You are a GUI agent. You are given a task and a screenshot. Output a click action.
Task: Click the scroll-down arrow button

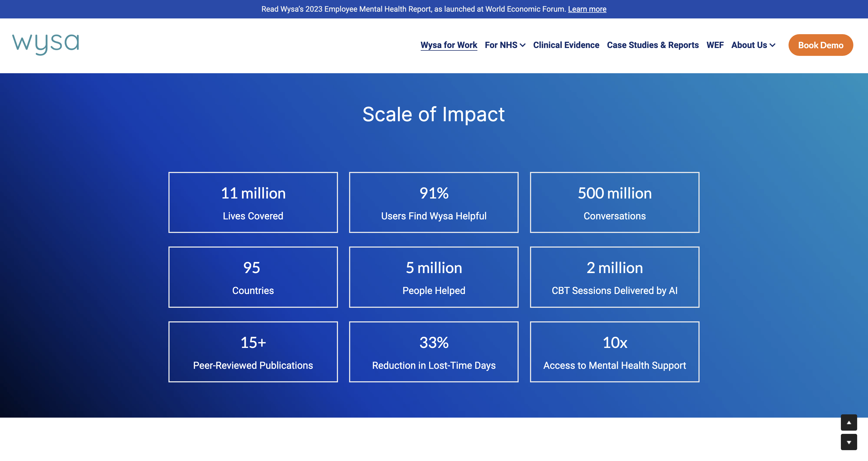click(x=848, y=442)
